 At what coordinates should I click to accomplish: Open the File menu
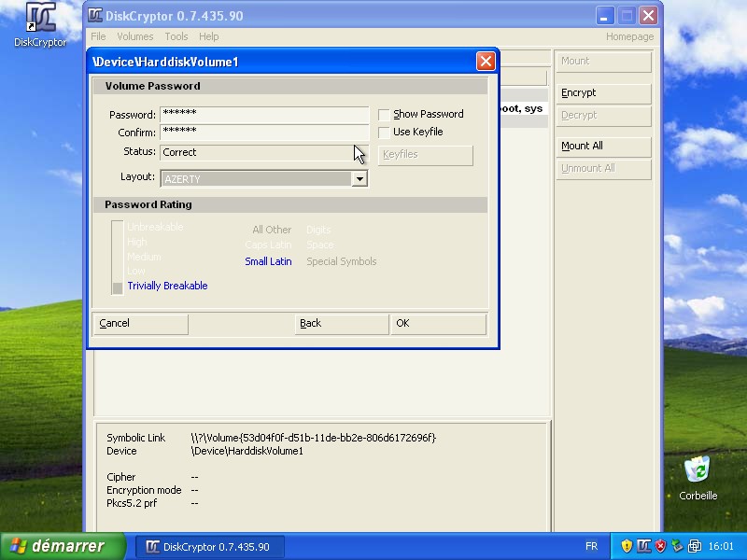click(x=98, y=36)
